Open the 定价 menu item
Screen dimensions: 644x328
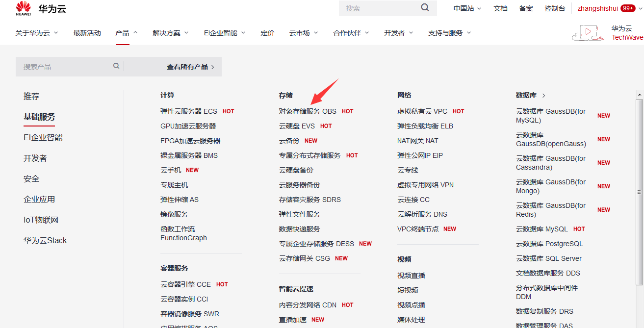267,33
